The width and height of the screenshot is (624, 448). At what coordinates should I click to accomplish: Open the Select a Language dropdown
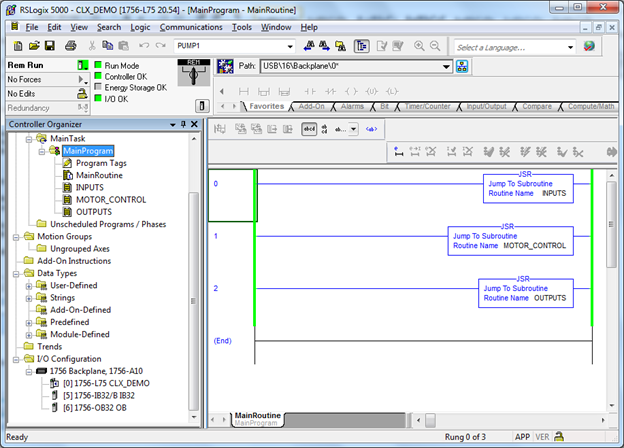pyautogui.click(x=571, y=47)
